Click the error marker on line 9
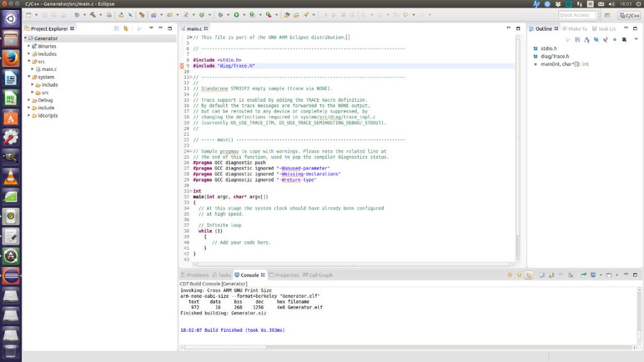644x362 pixels. pos(182,65)
